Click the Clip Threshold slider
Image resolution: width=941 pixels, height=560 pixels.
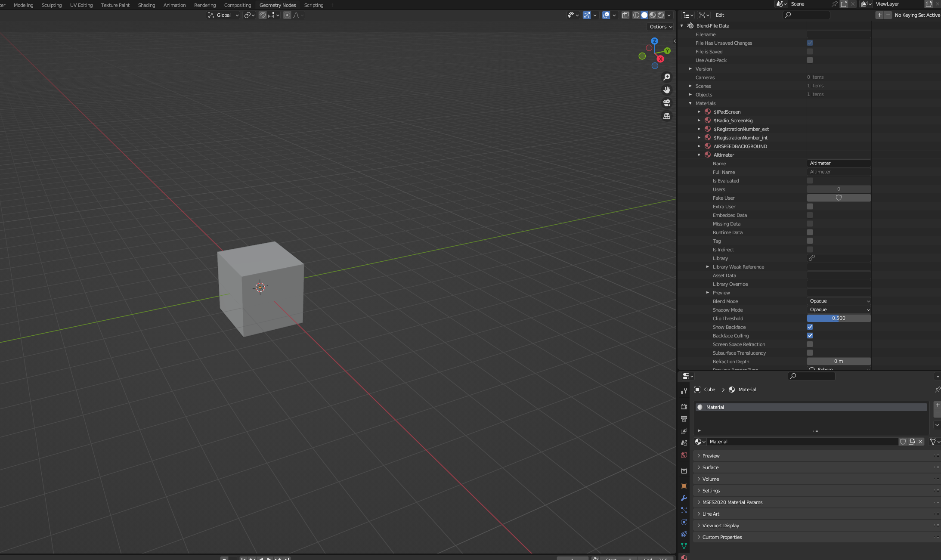pyautogui.click(x=839, y=319)
